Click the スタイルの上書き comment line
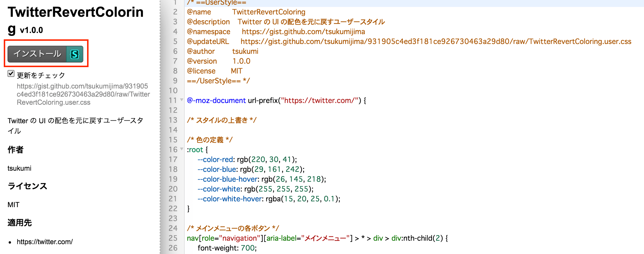Viewport: 644px width, 254px height. (x=222, y=120)
